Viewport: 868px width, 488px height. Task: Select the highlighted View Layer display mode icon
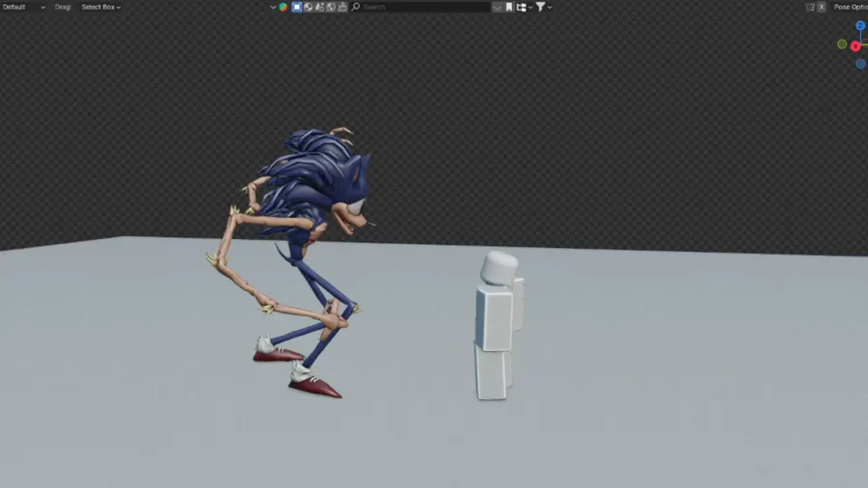pyautogui.click(x=297, y=7)
